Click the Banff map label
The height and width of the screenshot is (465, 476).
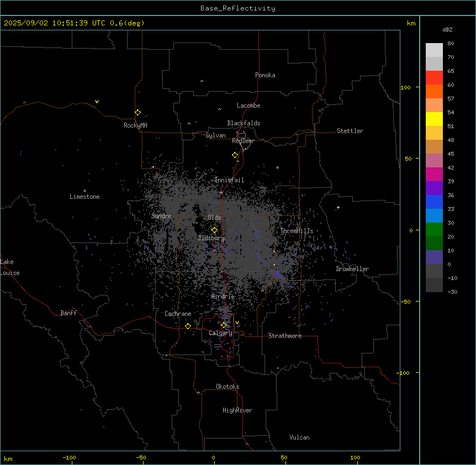(x=68, y=313)
